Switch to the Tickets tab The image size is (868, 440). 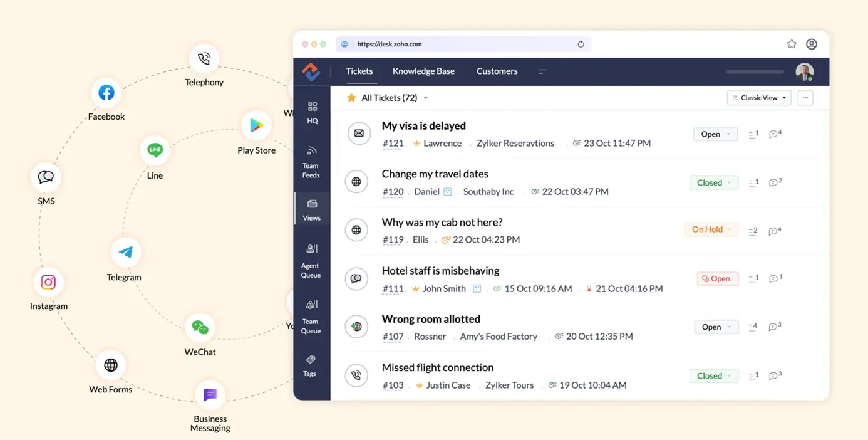(x=359, y=71)
